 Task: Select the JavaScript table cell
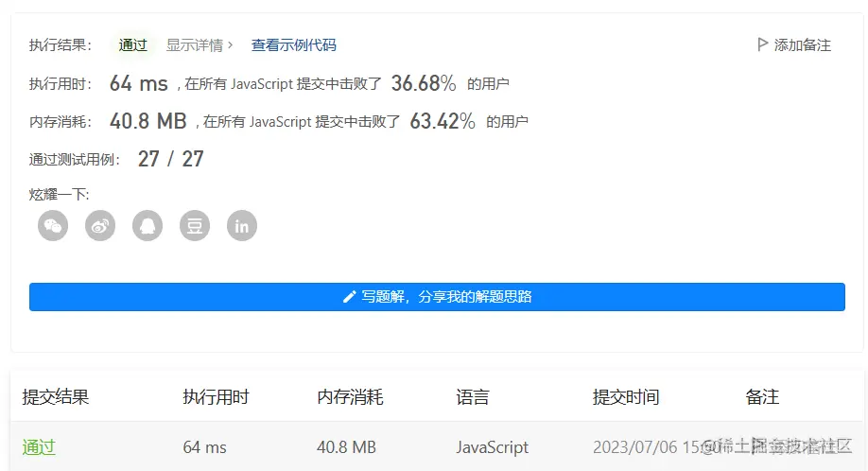pyautogui.click(x=492, y=447)
